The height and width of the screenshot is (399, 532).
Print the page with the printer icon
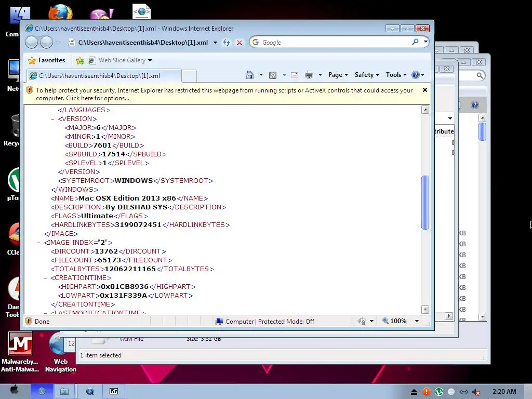coord(309,75)
